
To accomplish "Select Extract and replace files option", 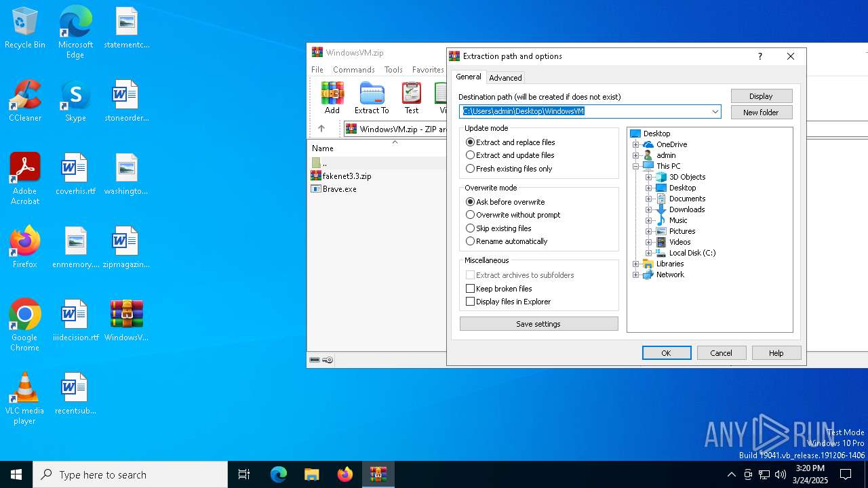I will [x=510, y=142].
